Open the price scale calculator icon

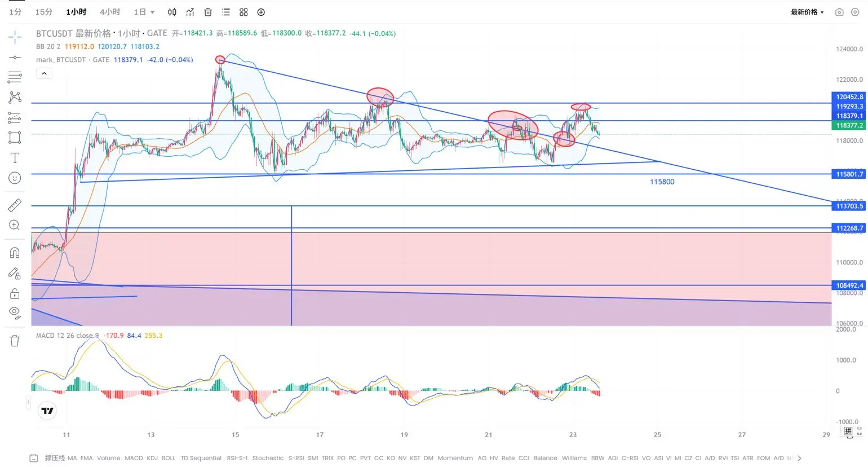click(x=848, y=431)
